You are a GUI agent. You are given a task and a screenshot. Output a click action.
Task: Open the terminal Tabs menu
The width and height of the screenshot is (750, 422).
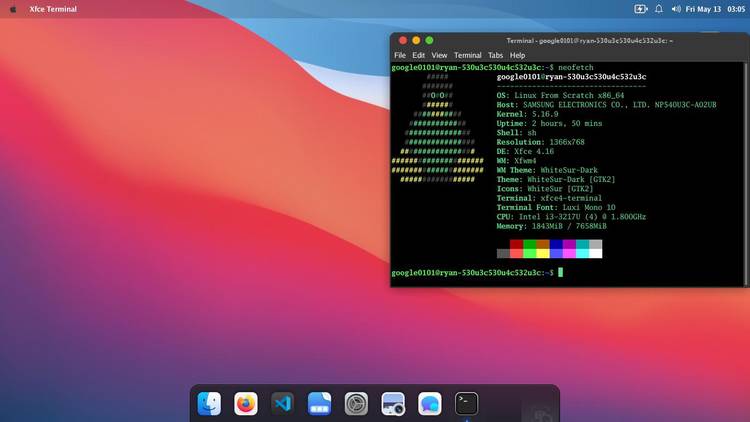coord(496,55)
